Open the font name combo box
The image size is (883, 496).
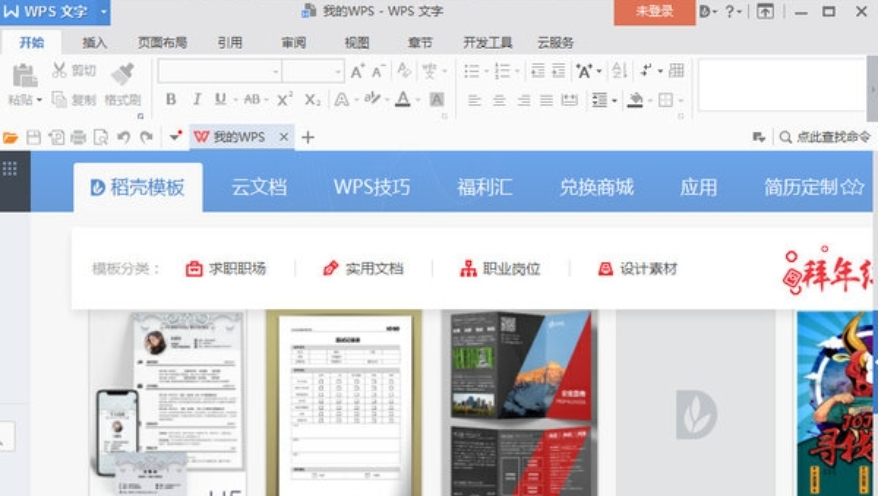click(220, 72)
